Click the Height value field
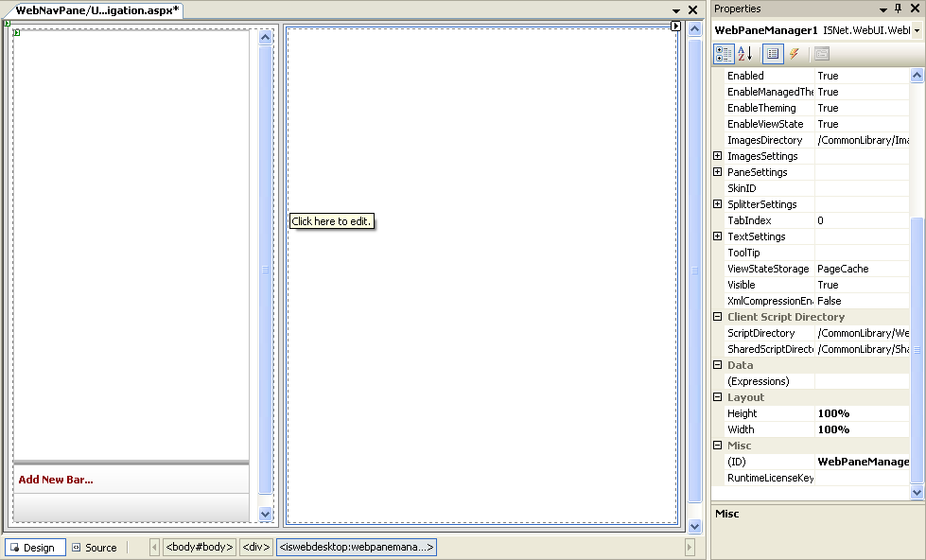Screen dimensions: 926x560 pos(861,413)
